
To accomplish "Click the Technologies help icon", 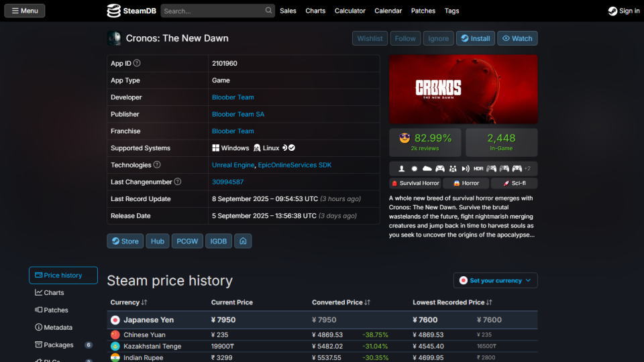I will click(x=157, y=165).
